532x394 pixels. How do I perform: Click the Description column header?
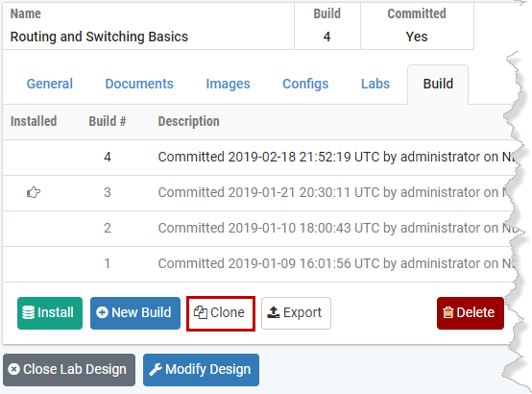(188, 121)
